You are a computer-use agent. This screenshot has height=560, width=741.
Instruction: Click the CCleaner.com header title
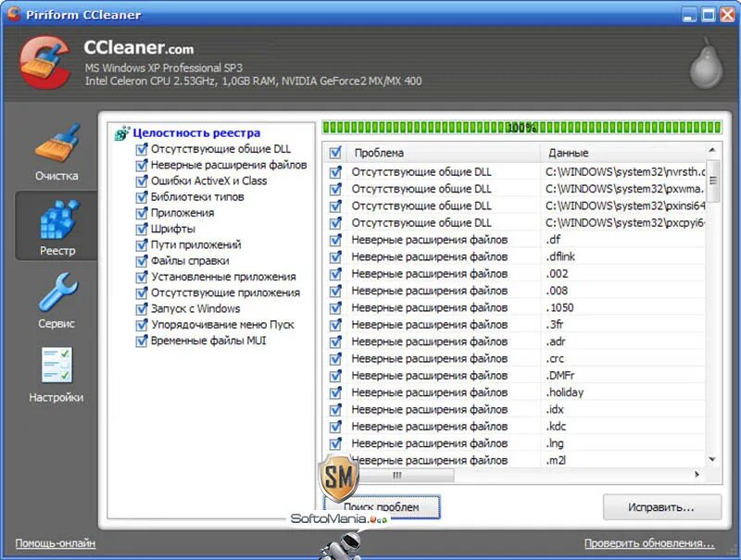138,48
